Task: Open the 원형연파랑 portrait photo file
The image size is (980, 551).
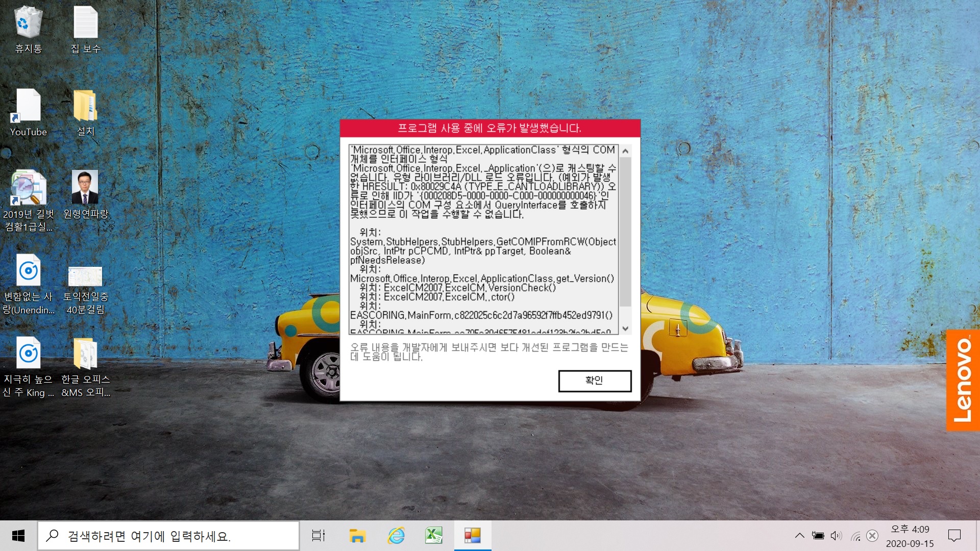Action: 85,188
